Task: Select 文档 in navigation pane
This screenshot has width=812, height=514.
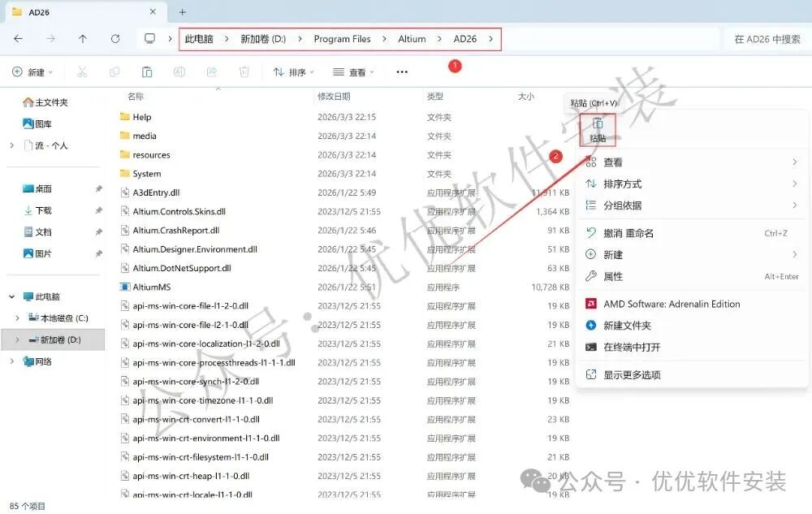Action: pyautogui.click(x=37, y=232)
